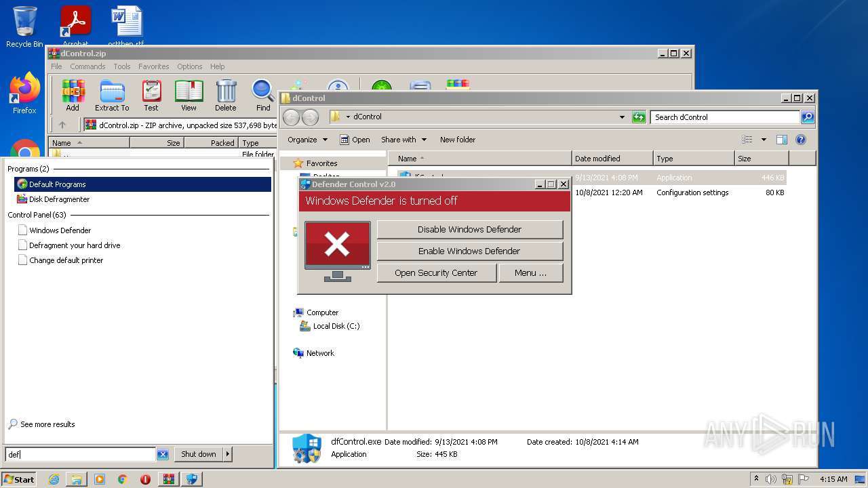The width and height of the screenshot is (868, 488).
Task: Click Enable Windows Defender button
Action: click(469, 251)
